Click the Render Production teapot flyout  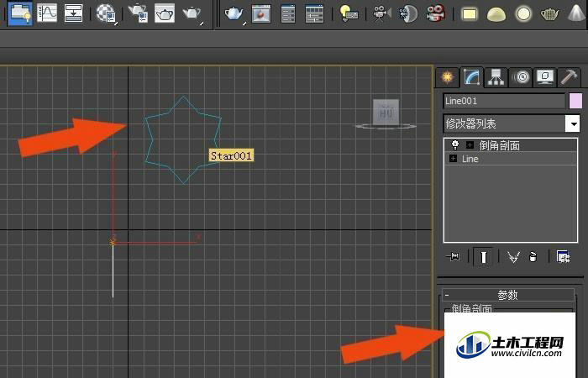pos(192,14)
